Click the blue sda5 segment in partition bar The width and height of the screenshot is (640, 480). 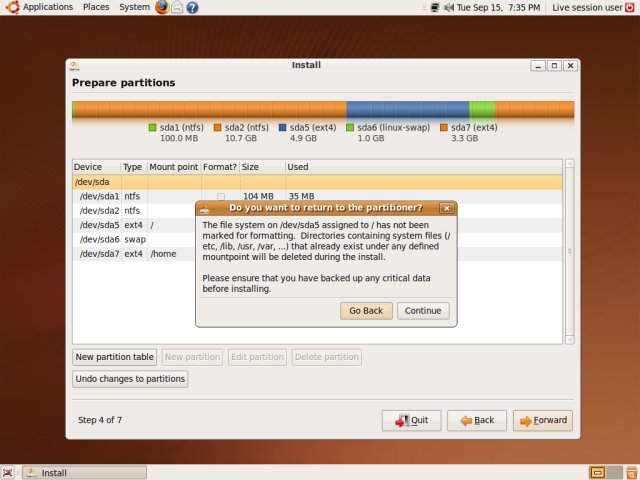point(408,110)
